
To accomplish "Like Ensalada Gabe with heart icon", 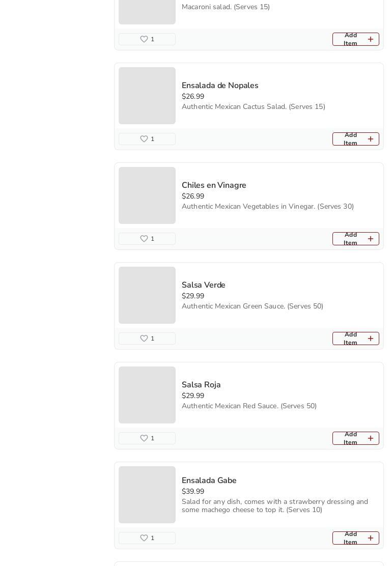I will (144, 538).
